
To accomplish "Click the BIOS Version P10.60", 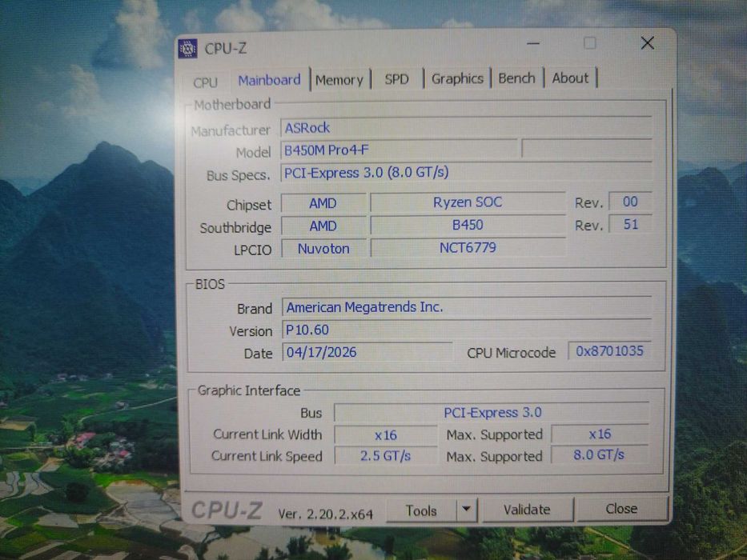I will pos(467,330).
